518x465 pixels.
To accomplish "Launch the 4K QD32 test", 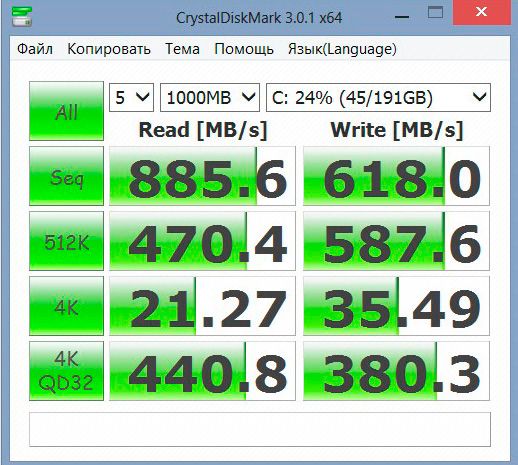I will [x=66, y=371].
